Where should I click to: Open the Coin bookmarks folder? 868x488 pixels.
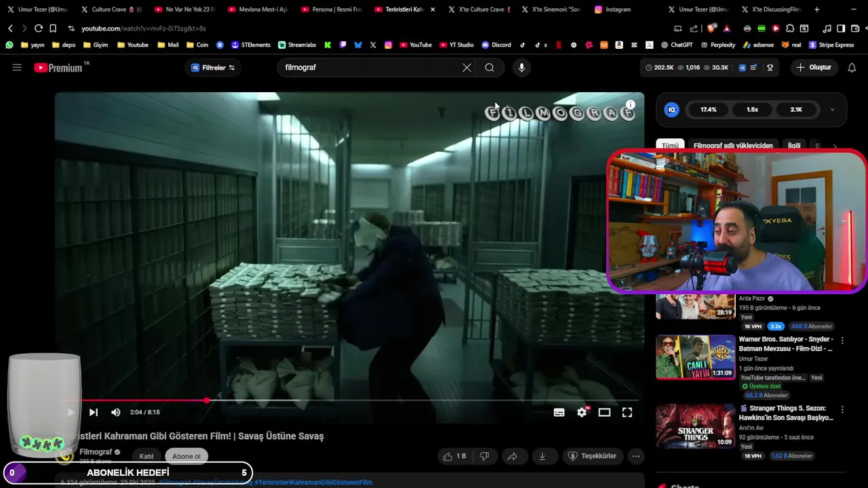(197, 45)
